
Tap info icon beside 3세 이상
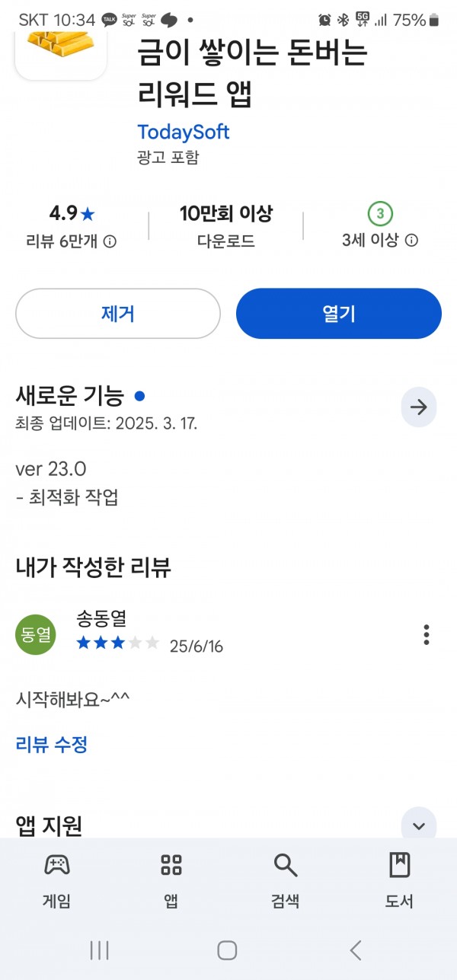click(x=411, y=240)
